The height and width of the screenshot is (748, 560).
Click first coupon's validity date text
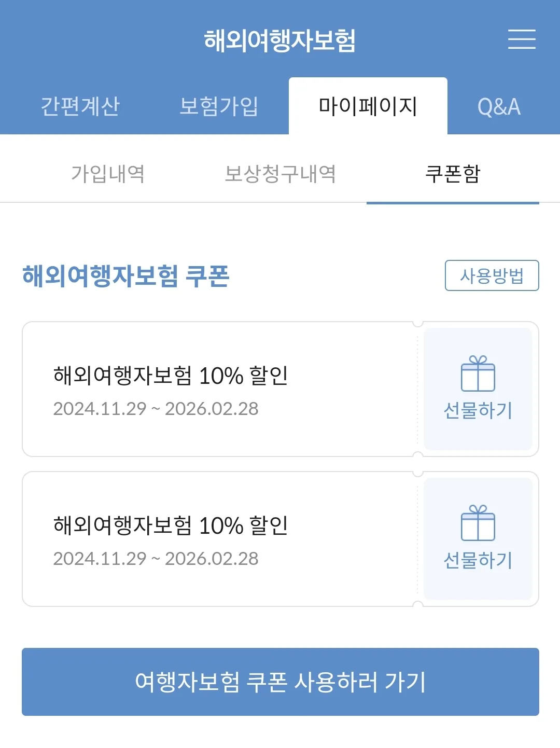click(156, 409)
